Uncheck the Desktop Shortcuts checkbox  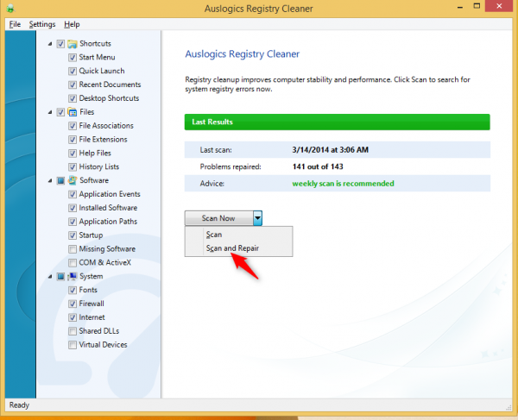[x=73, y=98]
